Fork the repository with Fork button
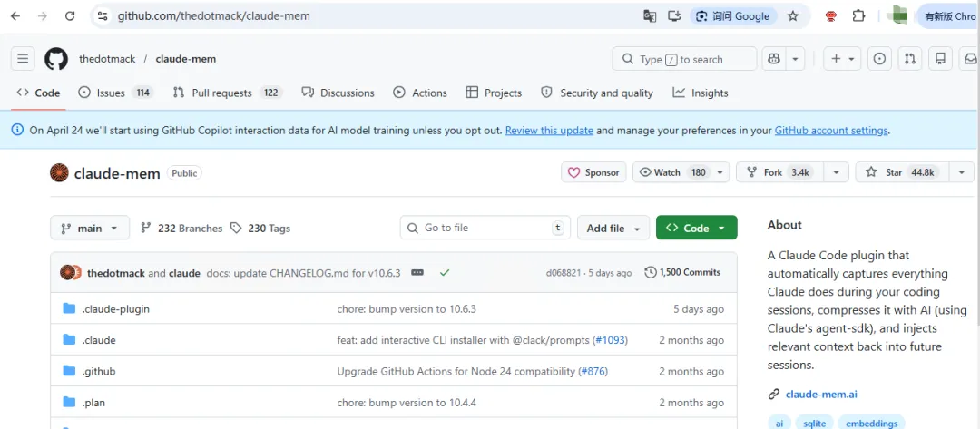Screen dimensions: 980x429 coord(780,172)
